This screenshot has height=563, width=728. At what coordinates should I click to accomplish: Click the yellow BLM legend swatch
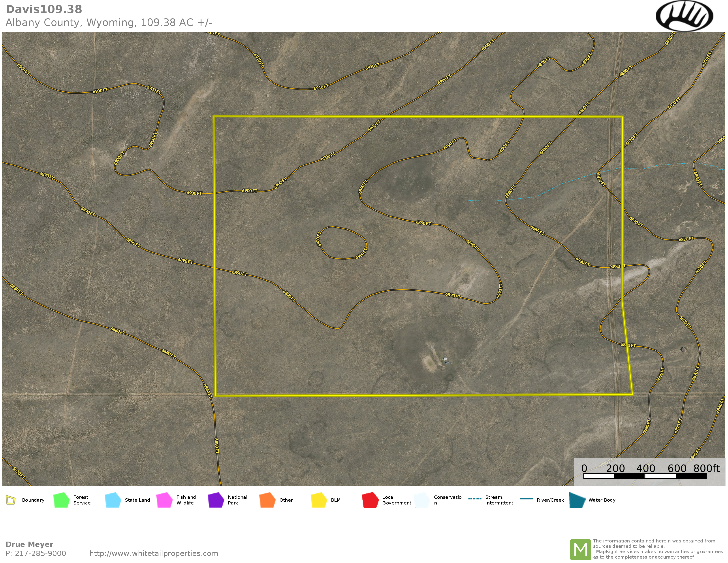coord(319,500)
